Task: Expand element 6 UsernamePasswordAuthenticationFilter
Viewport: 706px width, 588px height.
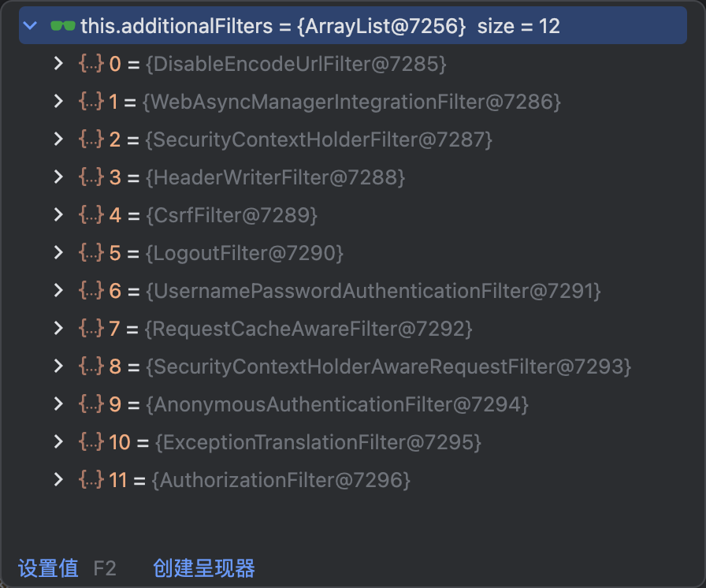Action: [58, 291]
